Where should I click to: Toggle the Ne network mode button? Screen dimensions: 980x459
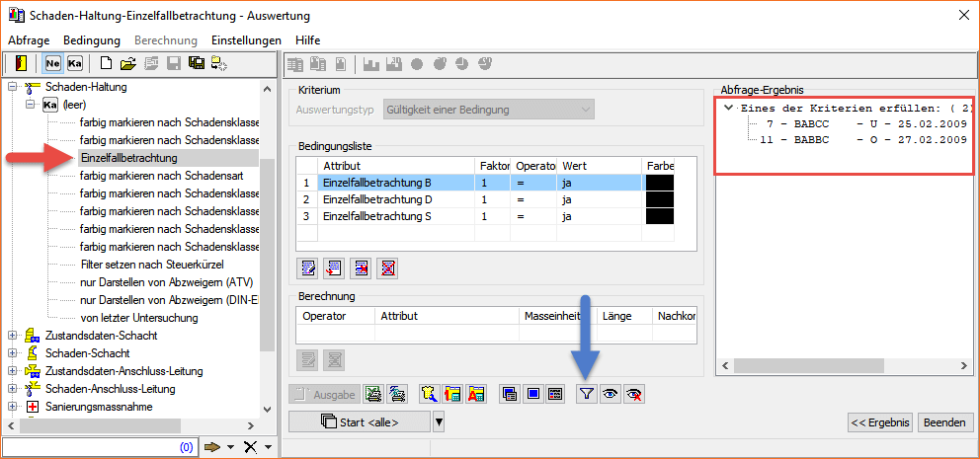click(53, 64)
